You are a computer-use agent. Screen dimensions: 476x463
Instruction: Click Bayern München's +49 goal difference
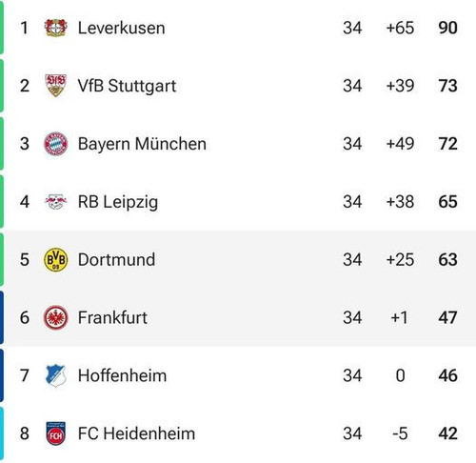[400, 144]
